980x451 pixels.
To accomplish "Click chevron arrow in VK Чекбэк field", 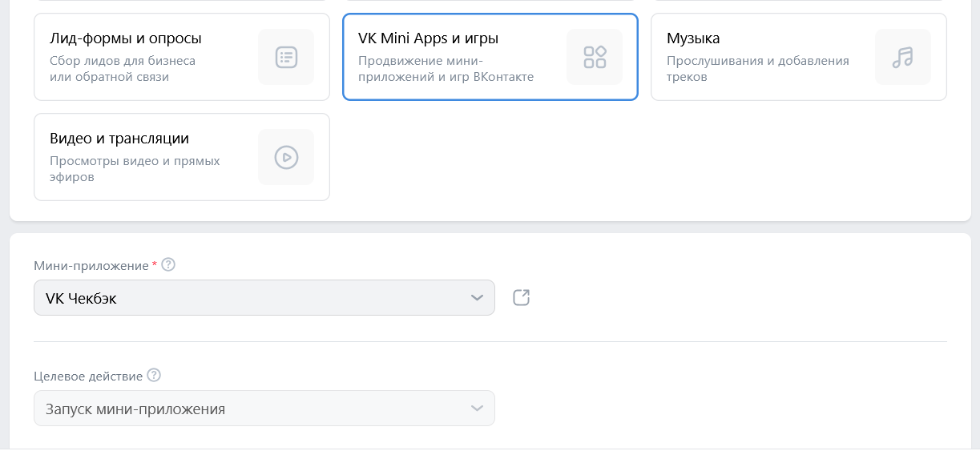I will pos(477,298).
